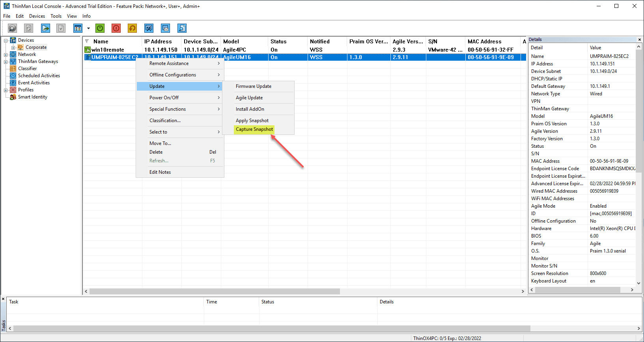The width and height of the screenshot is (644, 342).
Task: Sort devices by MAC Address column header
Action: (x=493, y=41)
